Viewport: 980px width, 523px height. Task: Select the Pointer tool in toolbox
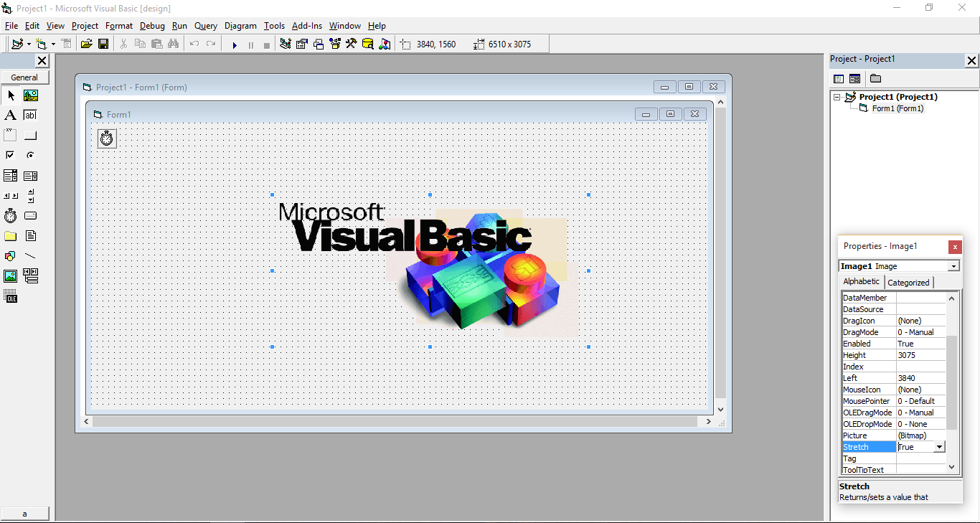click(x=11, y=95)
